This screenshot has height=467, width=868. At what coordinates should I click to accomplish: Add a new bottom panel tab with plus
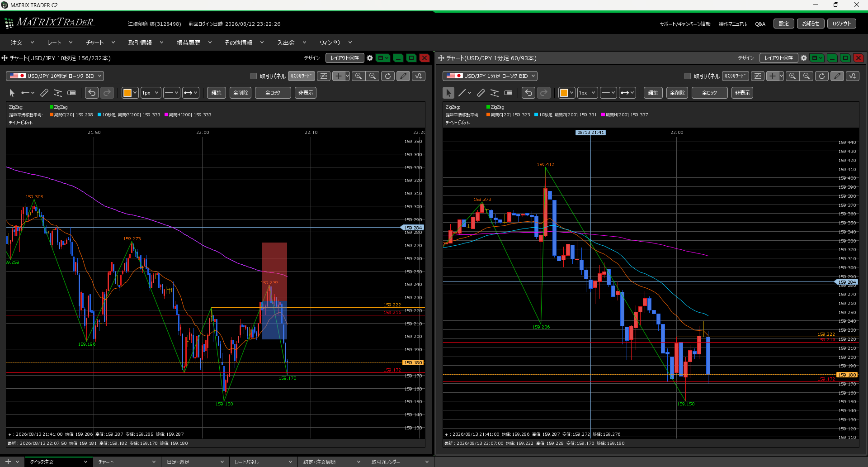click(8, 462)
